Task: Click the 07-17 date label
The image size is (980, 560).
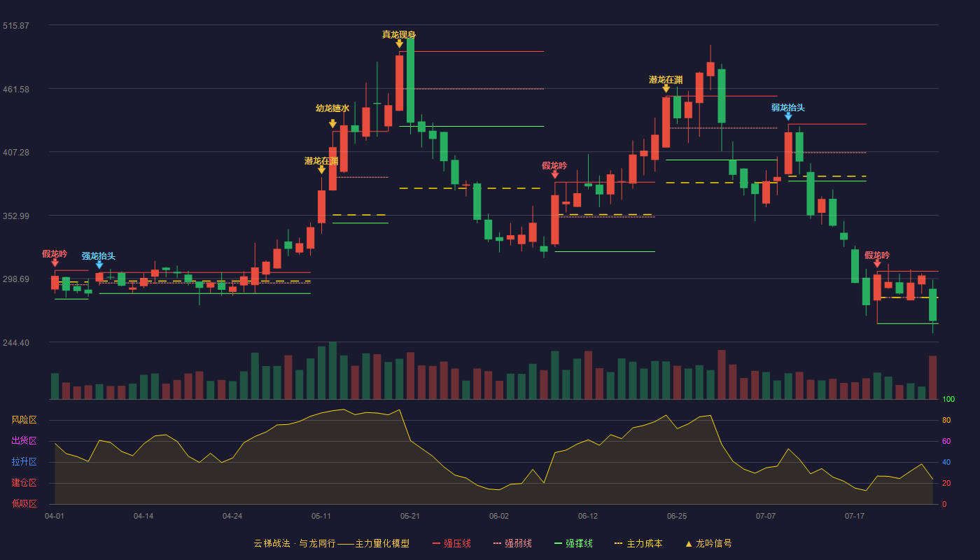Action: (855, 516)
